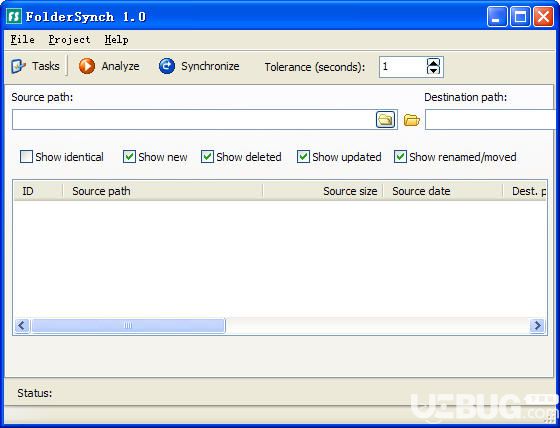560x428 pixels.
Task: Click the horizontal scrollbar right arrow
Action: click(538, 325)
